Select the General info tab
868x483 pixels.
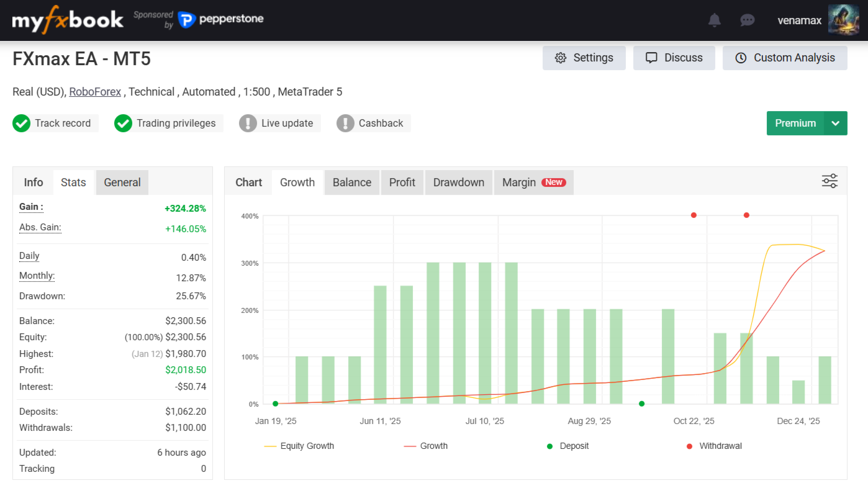point(122,183)
